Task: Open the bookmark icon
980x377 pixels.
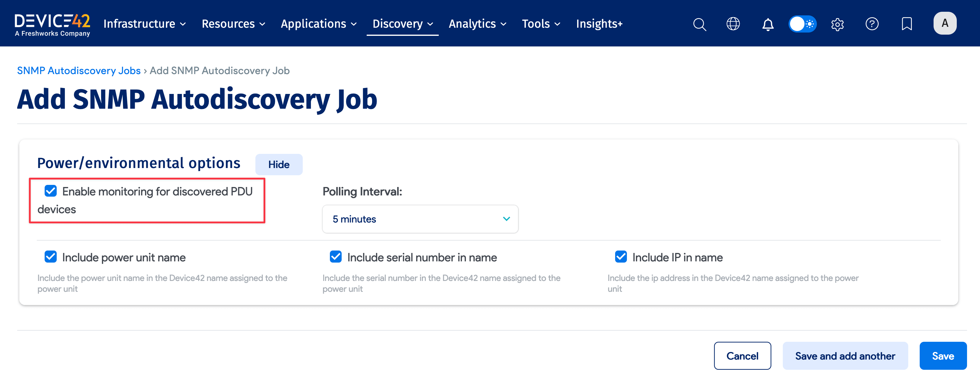Action: [907, 24]
